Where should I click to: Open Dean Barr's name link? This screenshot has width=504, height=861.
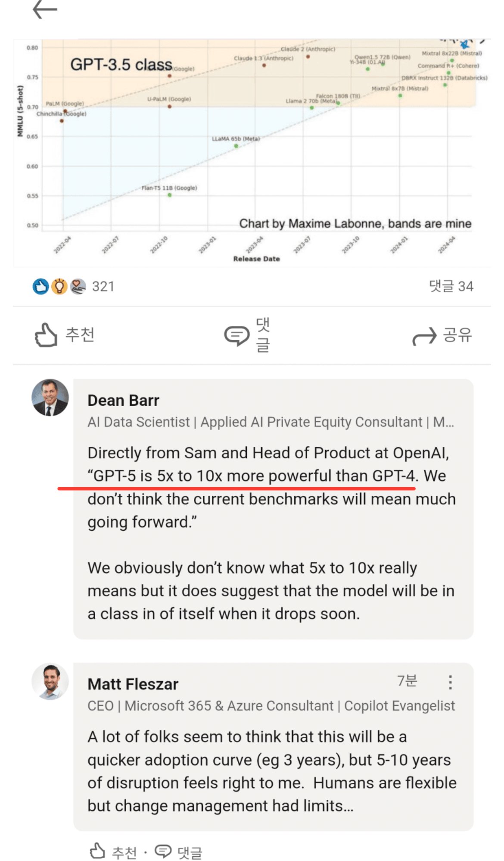click(x=124, y=401)
